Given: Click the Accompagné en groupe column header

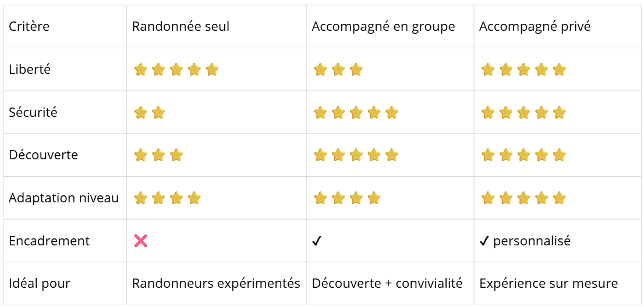Looking at the screenshot, I should pyautogui.click(x=383, y=27).
